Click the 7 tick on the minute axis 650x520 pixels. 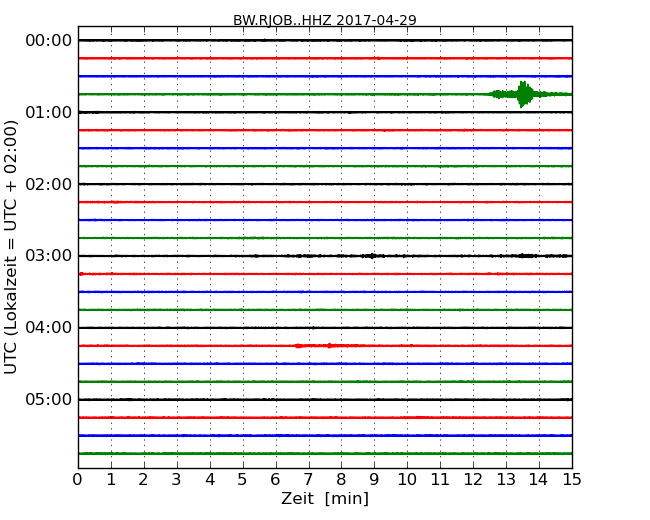point(308,480)
